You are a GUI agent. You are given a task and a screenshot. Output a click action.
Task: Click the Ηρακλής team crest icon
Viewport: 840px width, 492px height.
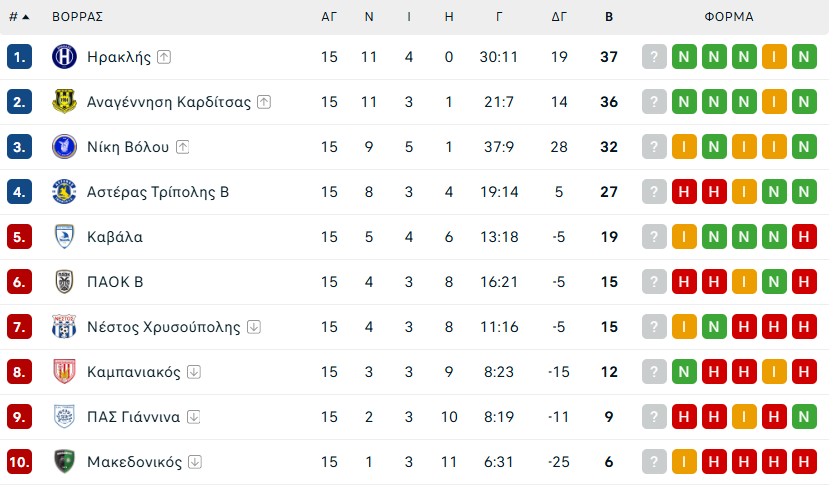pos(64,57)
